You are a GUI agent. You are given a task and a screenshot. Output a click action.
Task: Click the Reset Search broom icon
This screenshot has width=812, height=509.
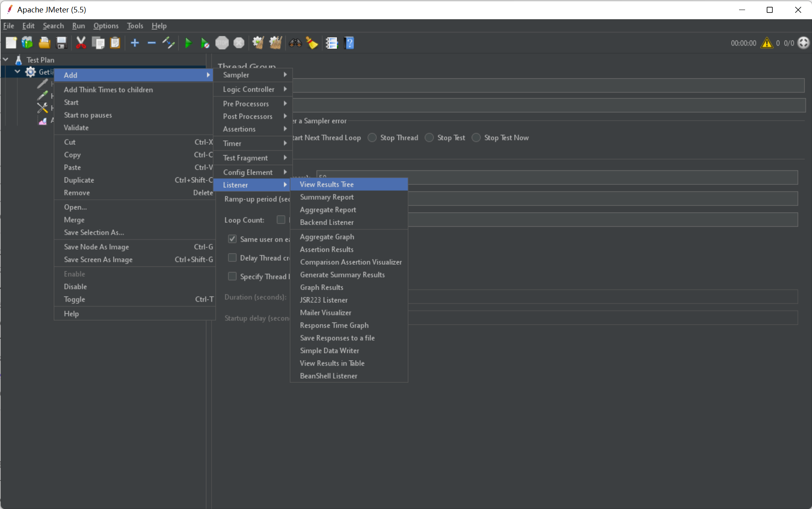(312, 43)
